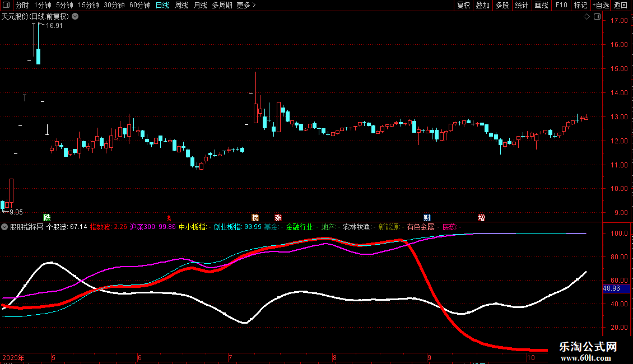This screenshot has height=364, width=633.
Task: Switch to the 周线 weekly tab
Action: [181, 5]
